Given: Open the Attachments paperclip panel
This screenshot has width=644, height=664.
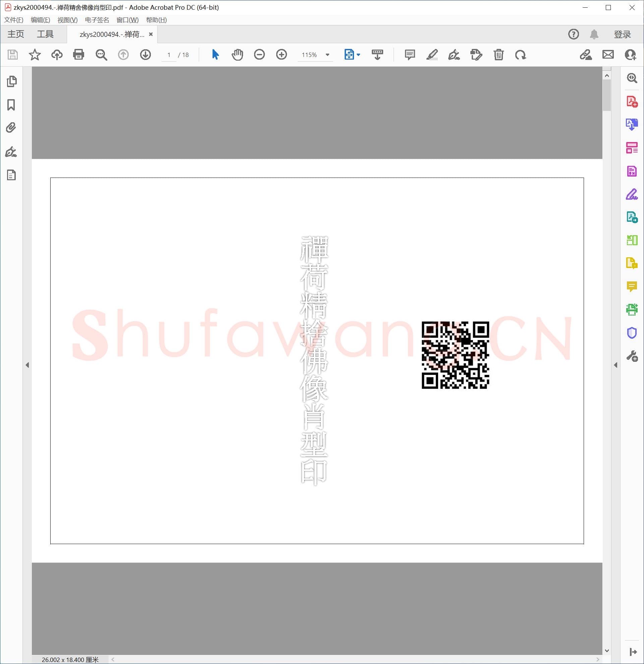Looking at the screenshot, I should [11, 128].
